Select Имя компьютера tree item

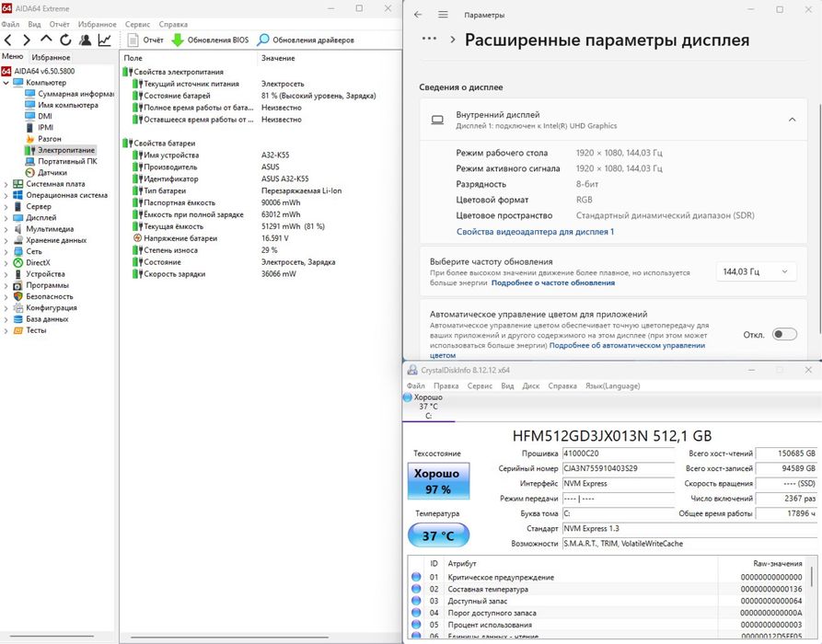click(62, 105)
